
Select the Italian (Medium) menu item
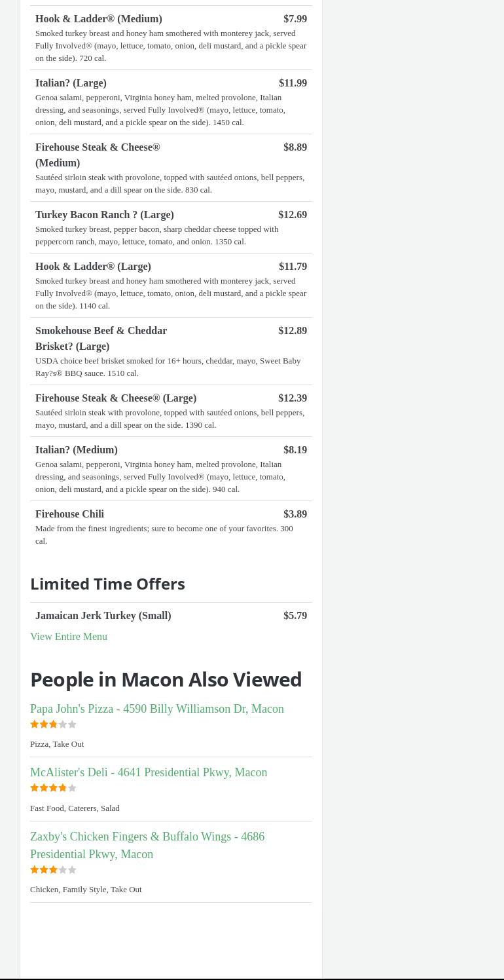tap(77, 450)
